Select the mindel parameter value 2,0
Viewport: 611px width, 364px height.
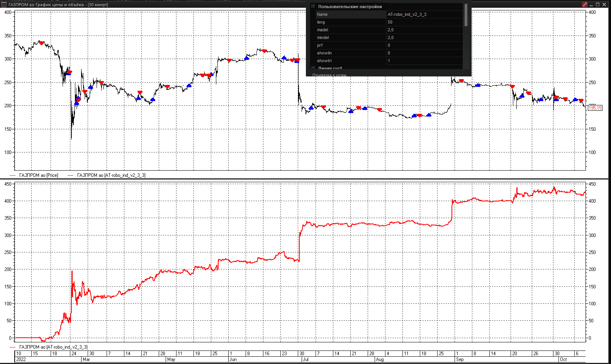(x=424, y=37)
